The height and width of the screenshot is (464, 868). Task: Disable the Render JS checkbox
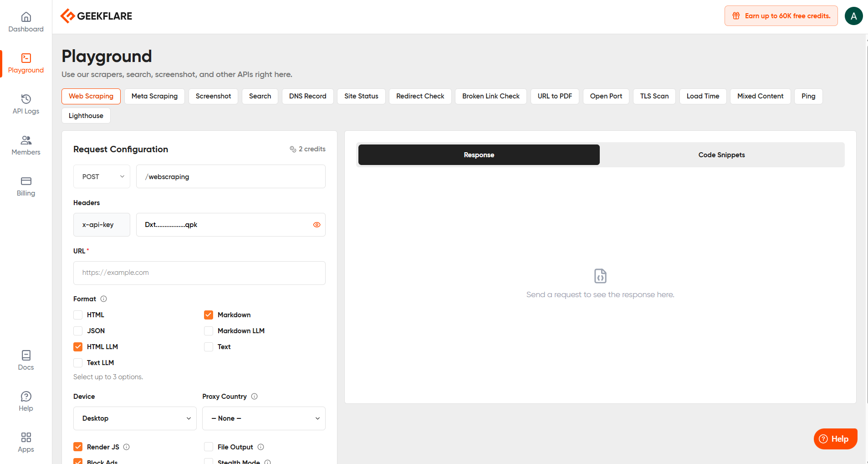click(x=78, y=447)
